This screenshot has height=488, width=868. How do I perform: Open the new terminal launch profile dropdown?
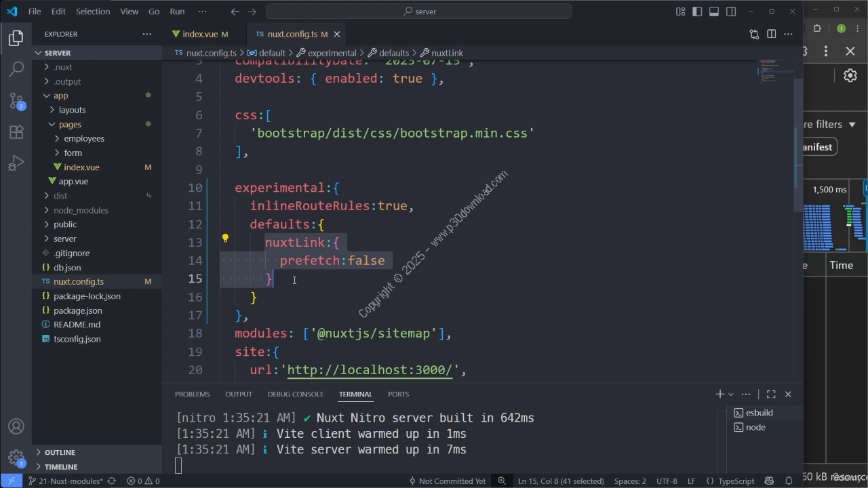coord(730,394)
